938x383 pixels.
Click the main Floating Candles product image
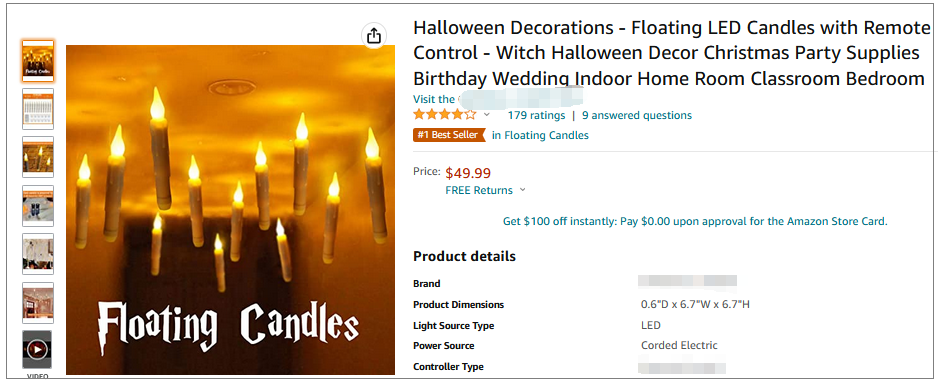pos(230,209)
